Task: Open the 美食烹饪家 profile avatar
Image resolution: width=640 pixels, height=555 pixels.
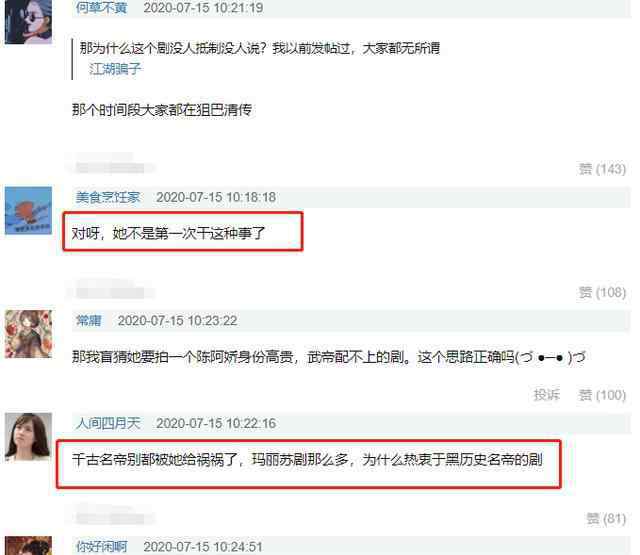Action: point(28,211)
